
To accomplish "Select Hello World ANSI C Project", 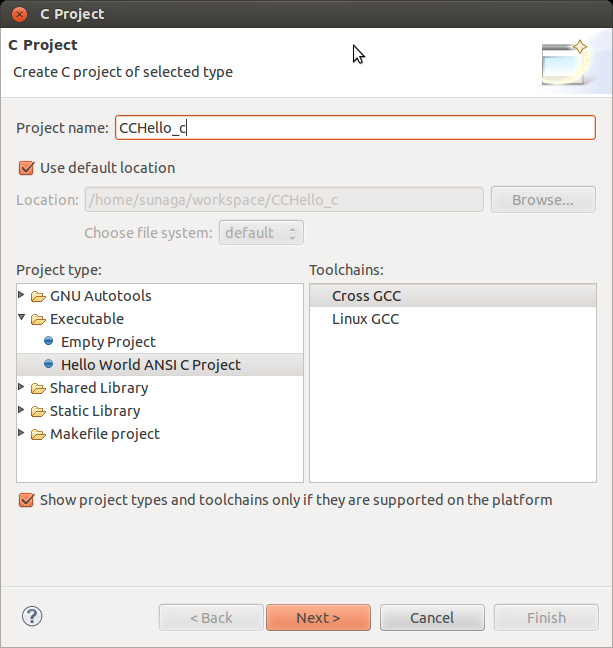I will (150, 365).
